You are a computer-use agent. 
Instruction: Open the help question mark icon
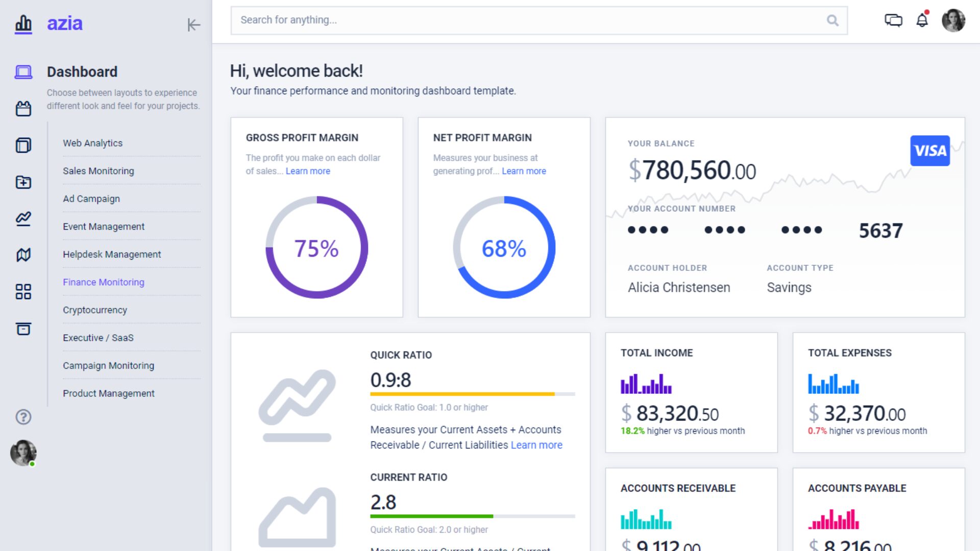[x=23, y=417]
